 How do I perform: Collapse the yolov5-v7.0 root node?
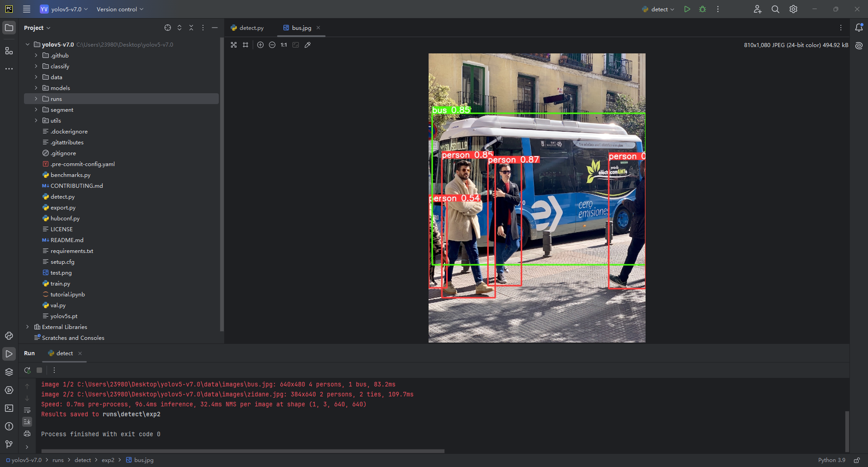pos(28,44)
